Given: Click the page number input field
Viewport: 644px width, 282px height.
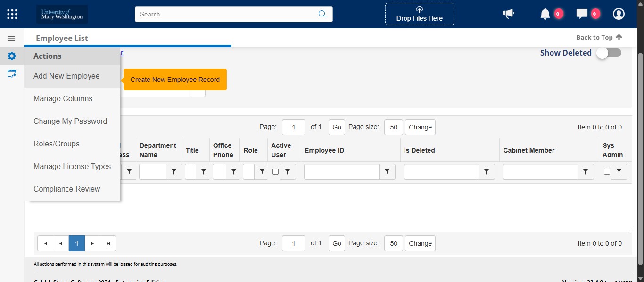Looking at the screenshot, I should (x=293, y=127).
